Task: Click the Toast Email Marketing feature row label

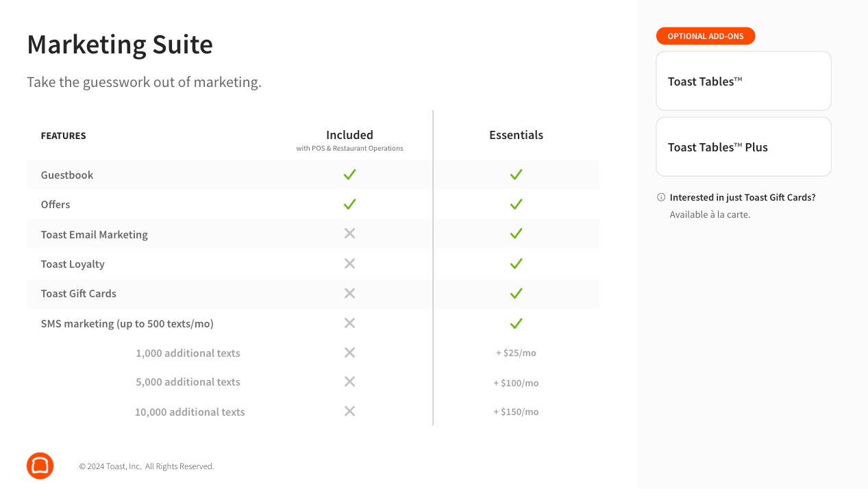Action: [x=95, y=234]
